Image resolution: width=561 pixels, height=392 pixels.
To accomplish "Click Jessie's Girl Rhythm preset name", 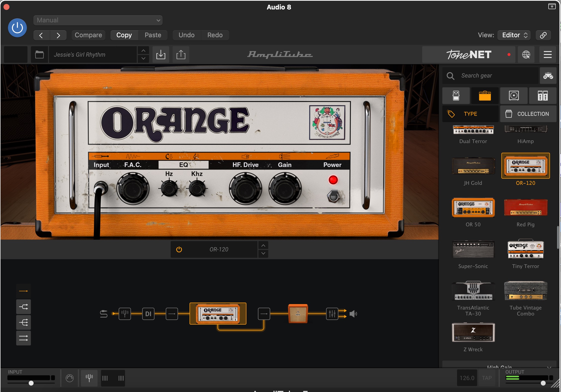I will 93,54.
